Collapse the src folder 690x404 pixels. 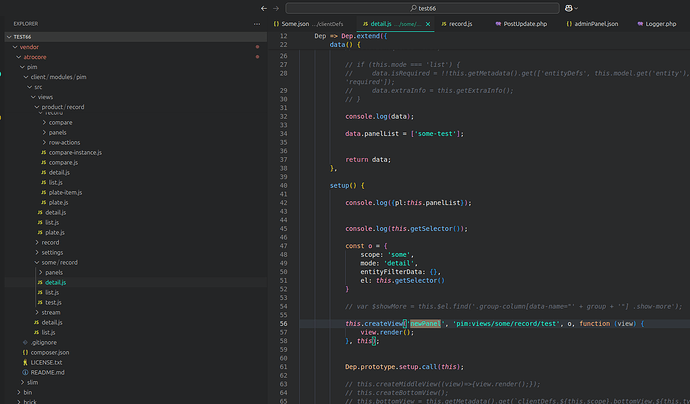(29, 87)
